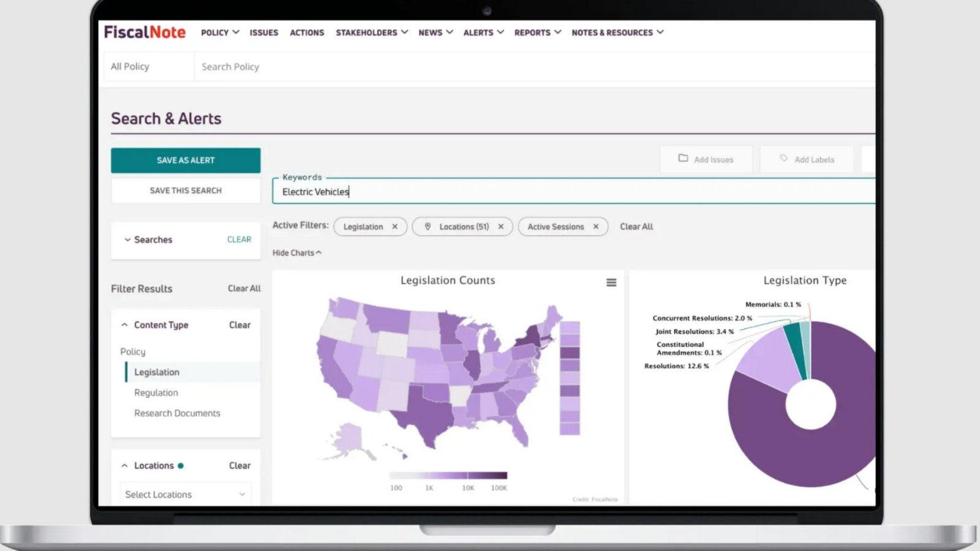Click the map color legend gradient
The height and width of the screenshot is (551, 980).
[x=448, y=476]
